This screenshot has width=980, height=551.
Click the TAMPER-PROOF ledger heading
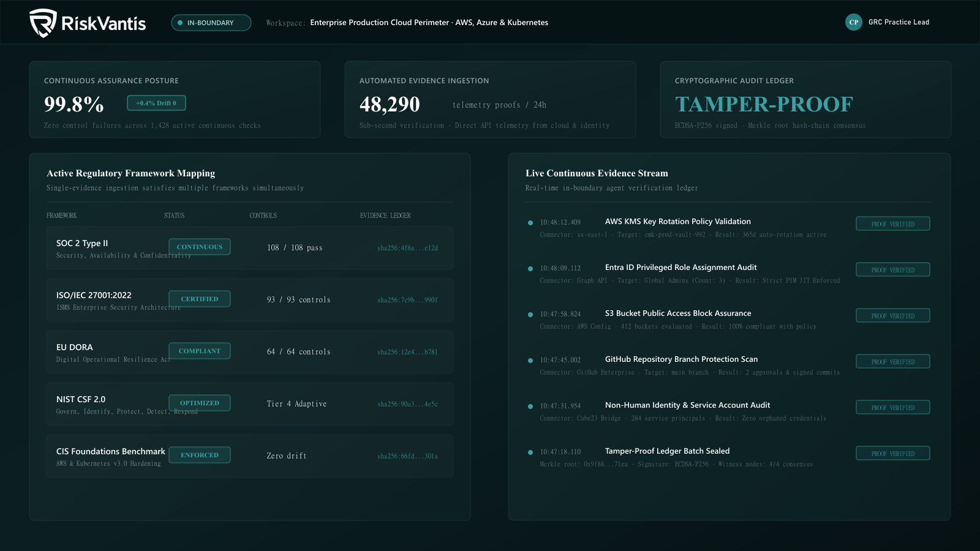click(x=764, y=104)
